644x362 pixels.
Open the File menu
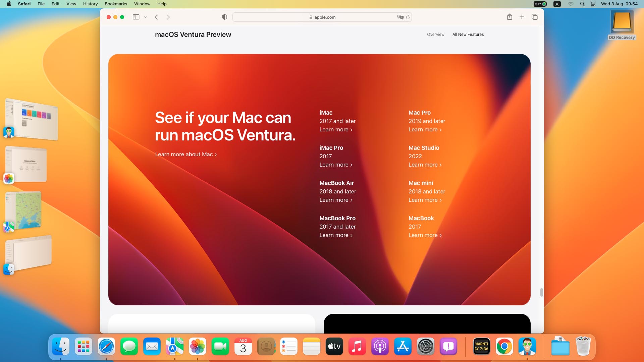(x=41, y=4)
